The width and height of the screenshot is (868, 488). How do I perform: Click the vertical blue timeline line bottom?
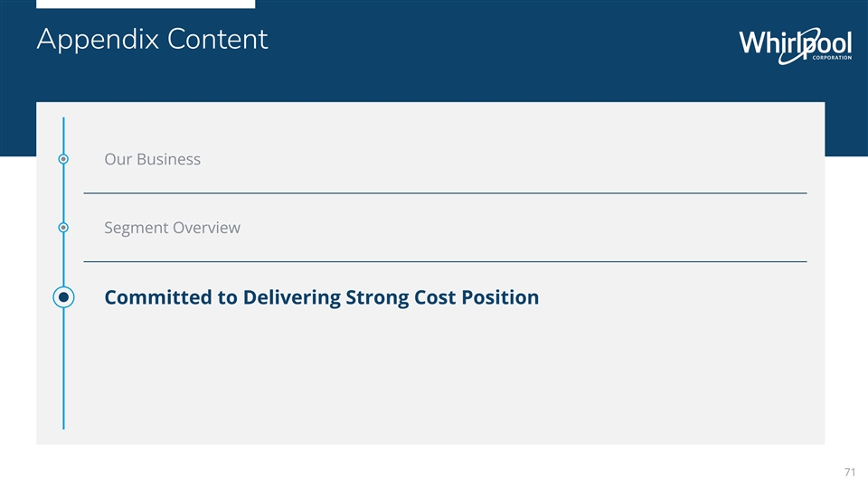tap(63, 416)
